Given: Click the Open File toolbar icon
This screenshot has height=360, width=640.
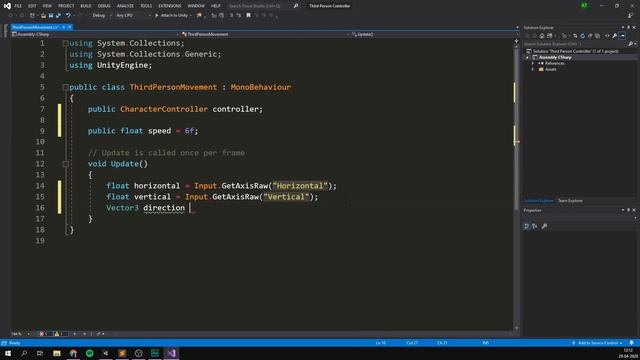Looking at the screenshot, I should (x=43, y=16).
